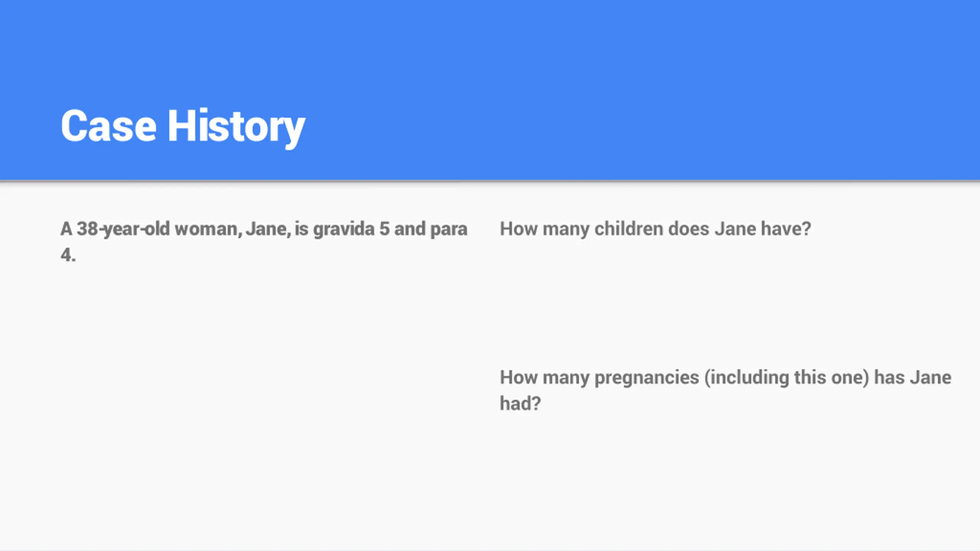Click the question about Jane's children
980x551 pixels.
click(655, 229)
